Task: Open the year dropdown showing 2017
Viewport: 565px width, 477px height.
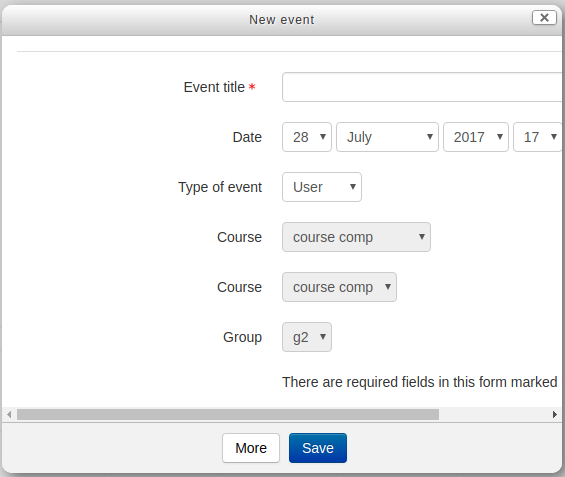Action: [476, 137]
